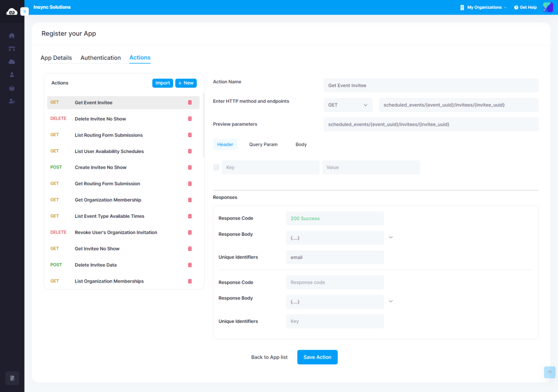Select the Home icon in the sidebar
558x392 pixels.
pos(11,35)
